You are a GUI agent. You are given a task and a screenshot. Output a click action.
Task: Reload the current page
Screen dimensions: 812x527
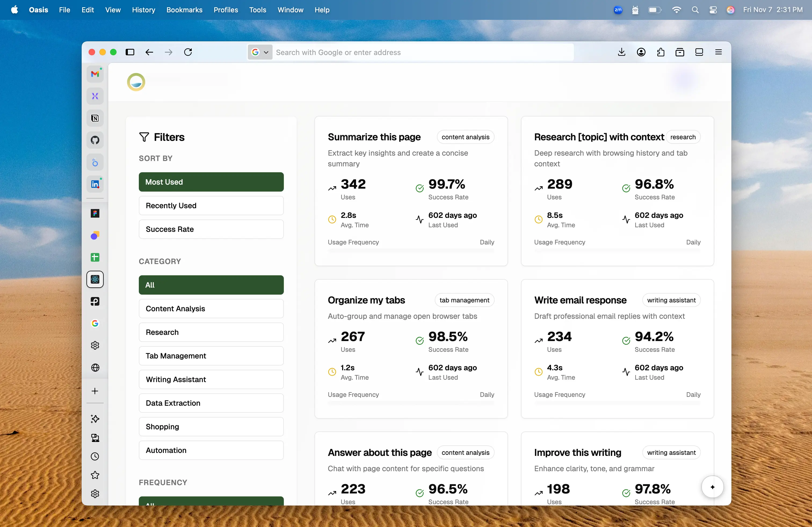188,52
